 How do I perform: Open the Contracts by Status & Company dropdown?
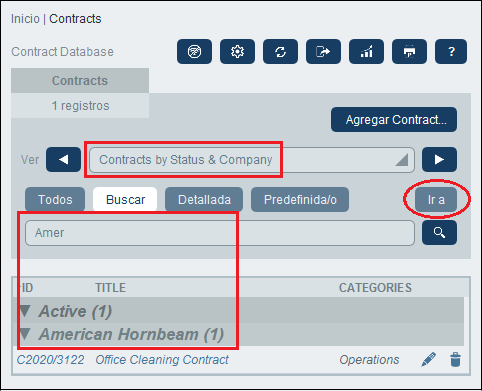[252, 160]
